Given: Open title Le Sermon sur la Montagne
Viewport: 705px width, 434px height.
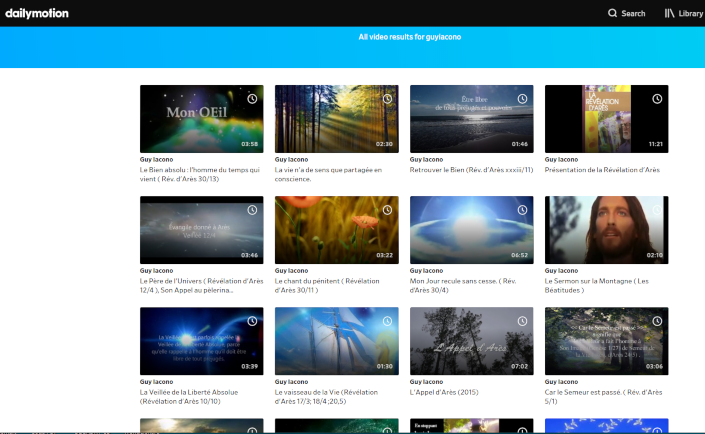Looking at the screenshot, I should click(597, 285).
